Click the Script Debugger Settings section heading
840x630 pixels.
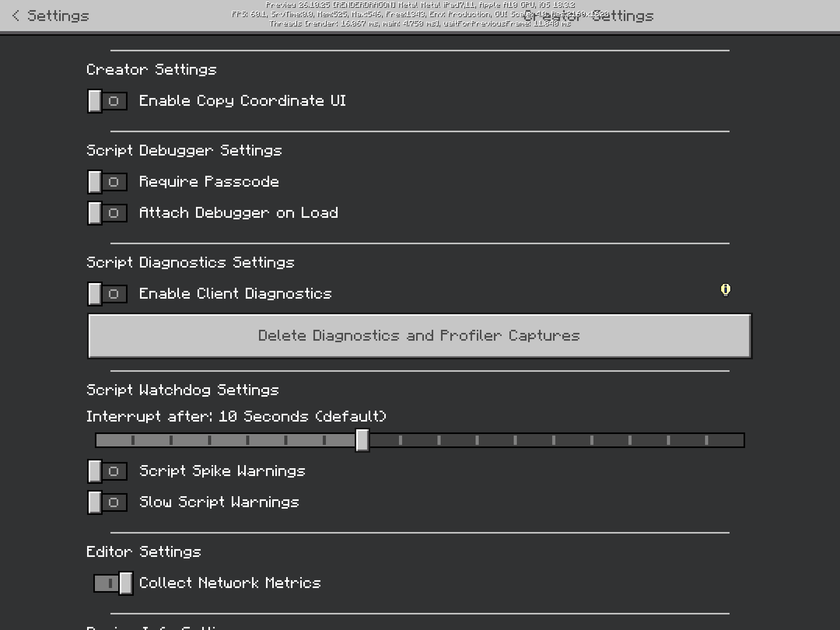pos(184,150)
